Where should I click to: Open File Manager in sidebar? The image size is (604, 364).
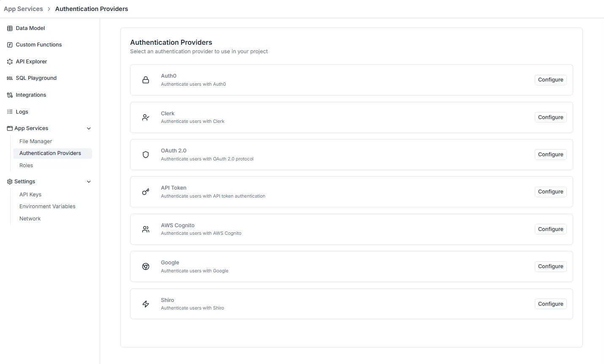point(35,141)
